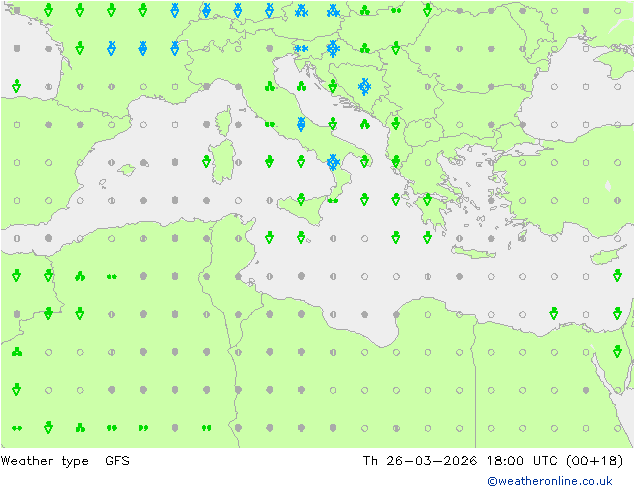Click the 'Weather type' caption text
The image size is (634, 490).
(44, 461)
